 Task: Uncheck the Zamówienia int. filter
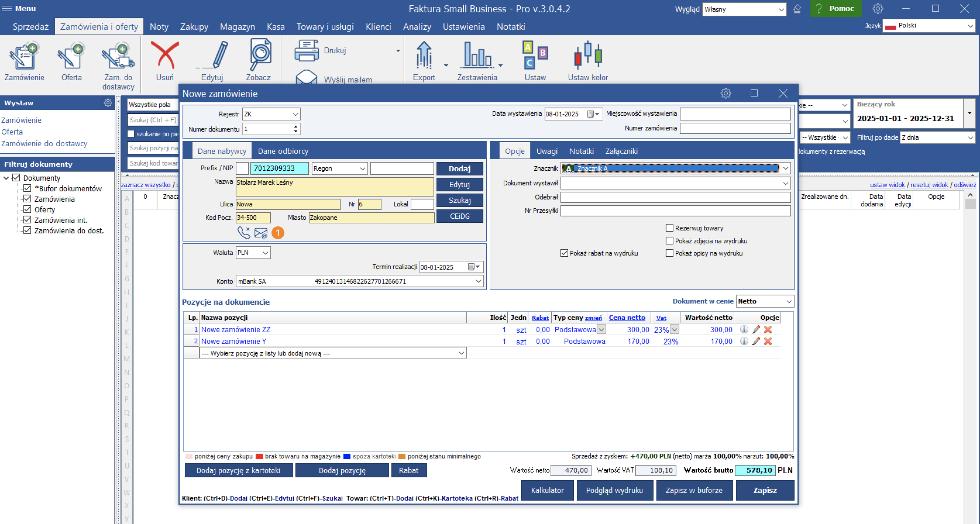tap(27, 220)
